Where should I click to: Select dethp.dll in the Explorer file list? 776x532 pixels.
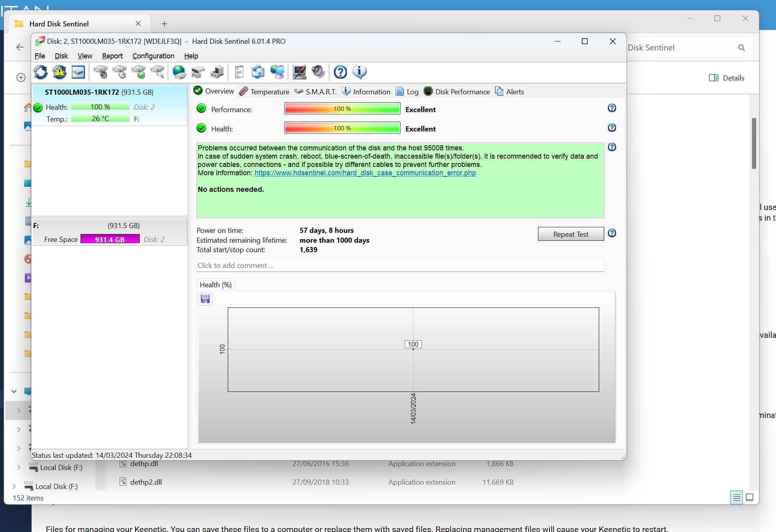[144, 464]
